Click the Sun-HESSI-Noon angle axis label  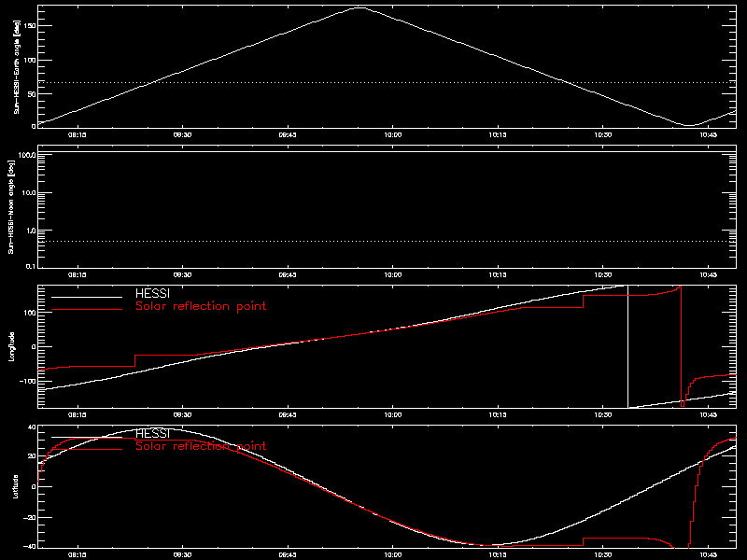pos(11,207)
